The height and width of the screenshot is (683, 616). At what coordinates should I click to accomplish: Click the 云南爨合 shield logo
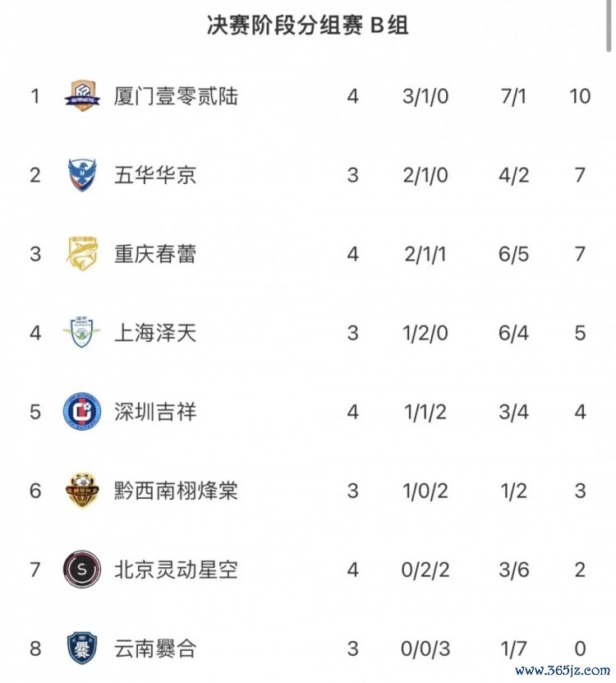coord(82,648)
